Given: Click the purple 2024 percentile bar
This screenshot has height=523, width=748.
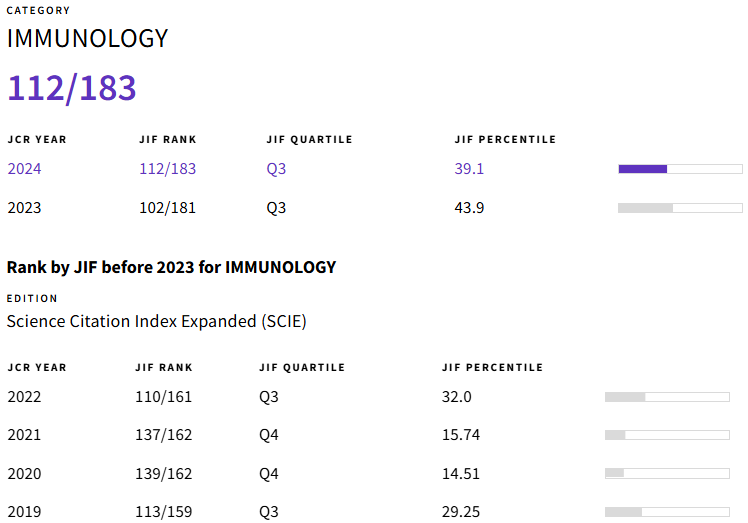Looking at the screenshot, I should click(680, 169).
